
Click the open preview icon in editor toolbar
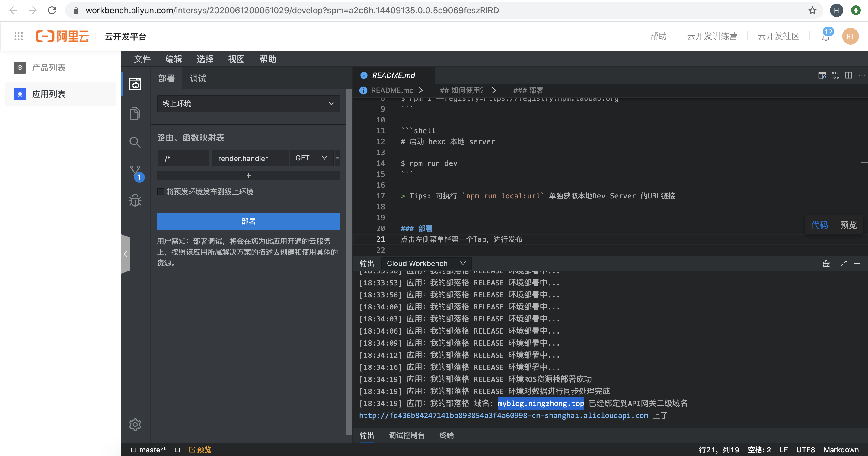(x=822, y=75)
